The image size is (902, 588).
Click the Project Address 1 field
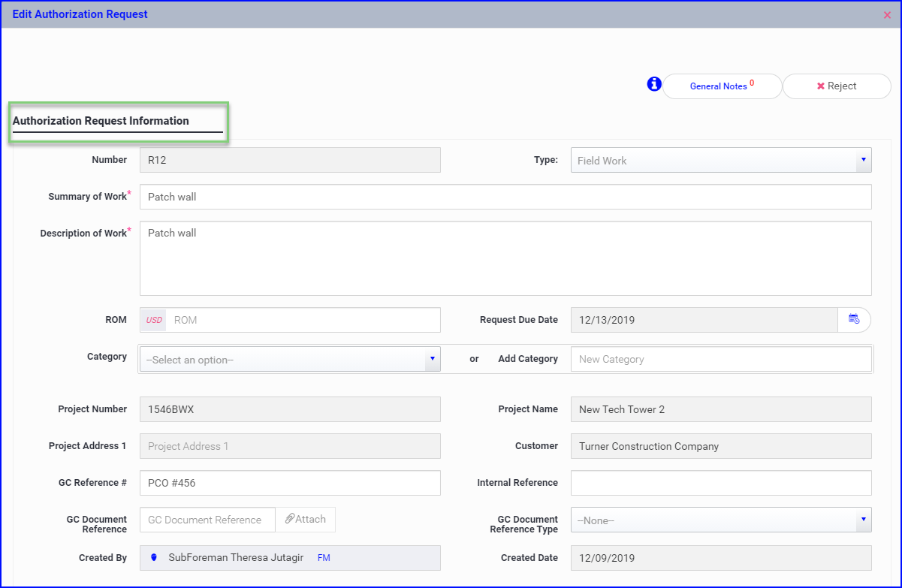[290, 446]
